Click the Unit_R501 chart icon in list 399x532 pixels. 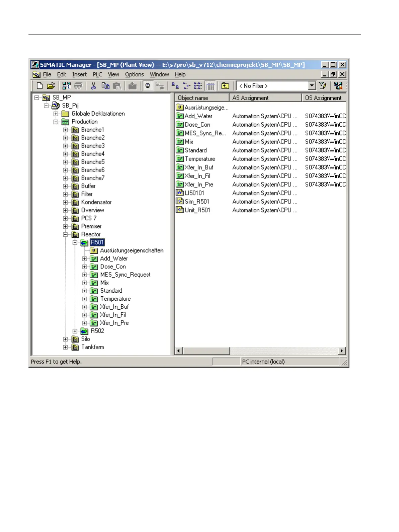click(180, 210)
